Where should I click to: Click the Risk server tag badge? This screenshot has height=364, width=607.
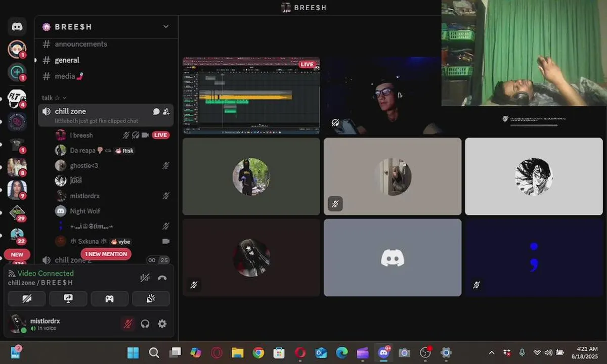(124, 151)
